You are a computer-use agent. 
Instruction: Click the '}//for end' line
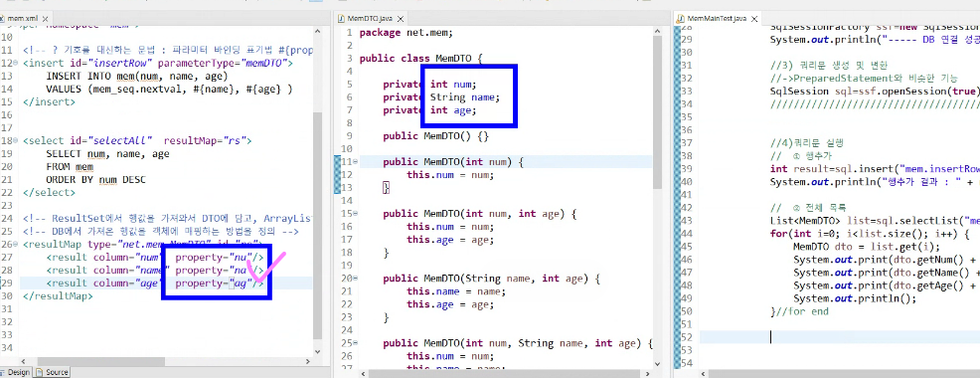799,311
